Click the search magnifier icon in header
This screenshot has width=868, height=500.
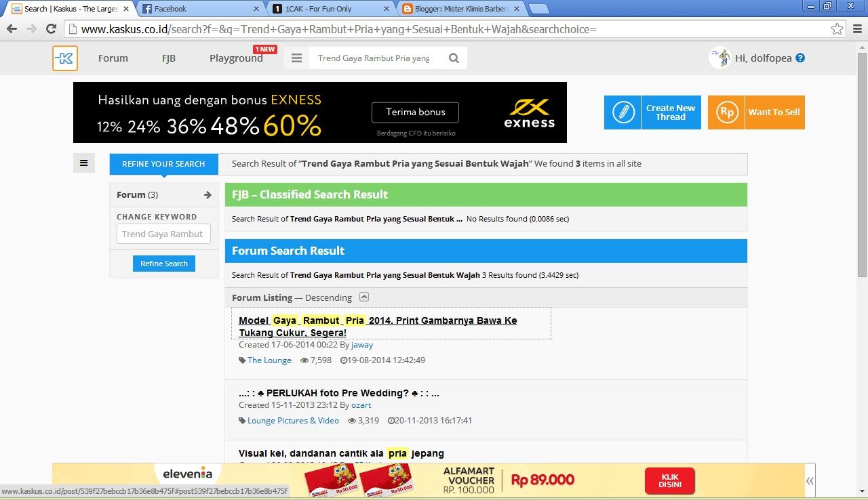click(x=454, y=58)
